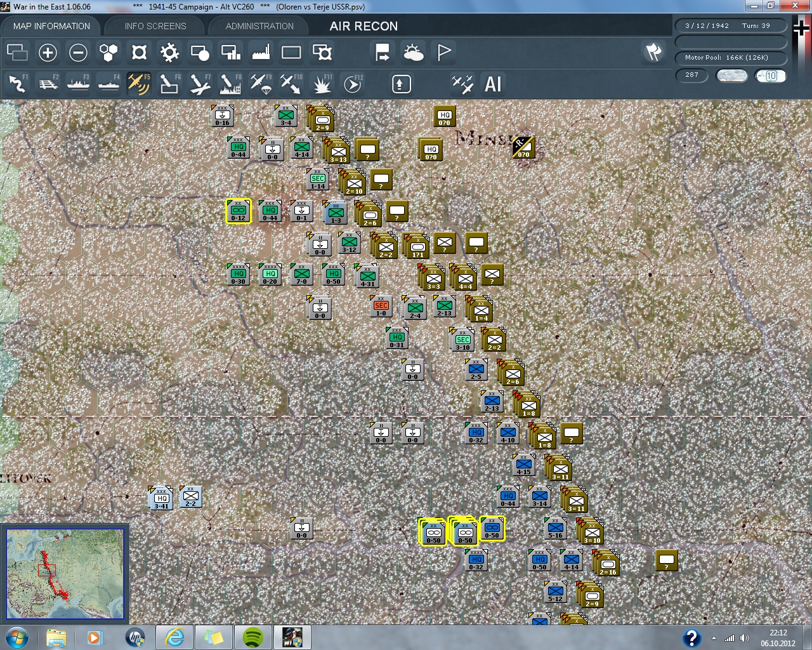The width and height of the screenshot is (812, 650).
Task: Toggle the factory locations display icon
Action: click(261, 53)
